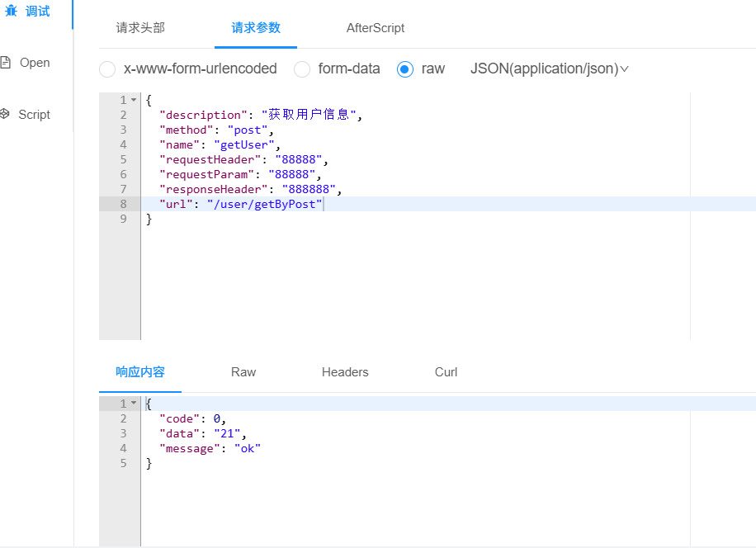Switch to the Headers response tab

(x=345, y=372)
